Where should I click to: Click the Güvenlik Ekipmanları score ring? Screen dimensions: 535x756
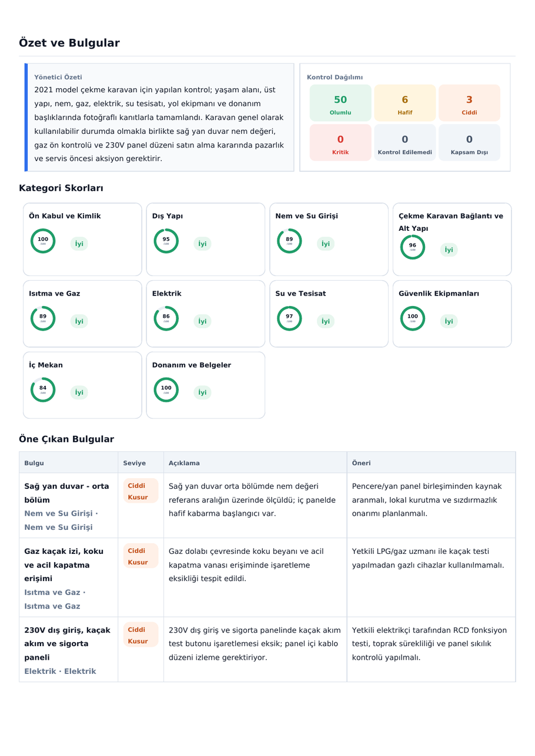(413, 318)
